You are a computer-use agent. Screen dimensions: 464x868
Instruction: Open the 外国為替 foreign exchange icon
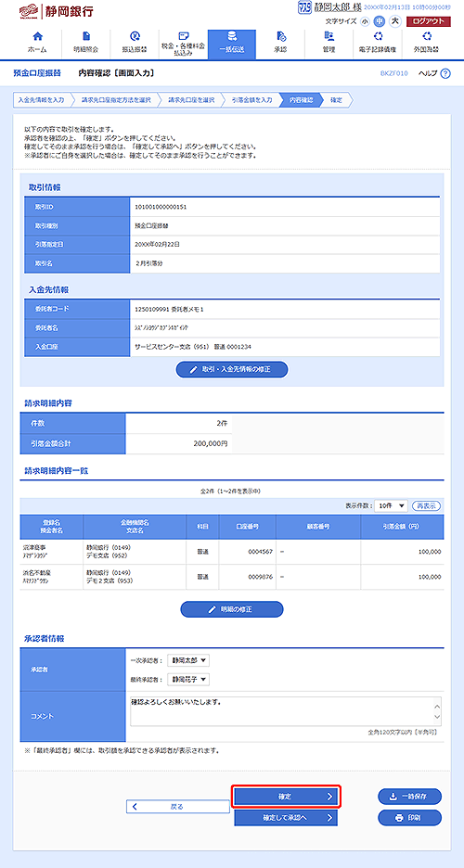click(x=426, y=36)
